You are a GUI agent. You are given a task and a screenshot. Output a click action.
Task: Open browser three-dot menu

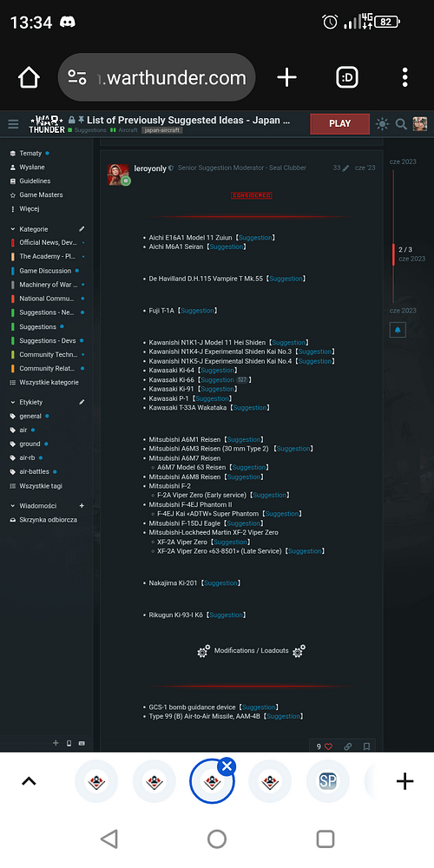[405, 77]
